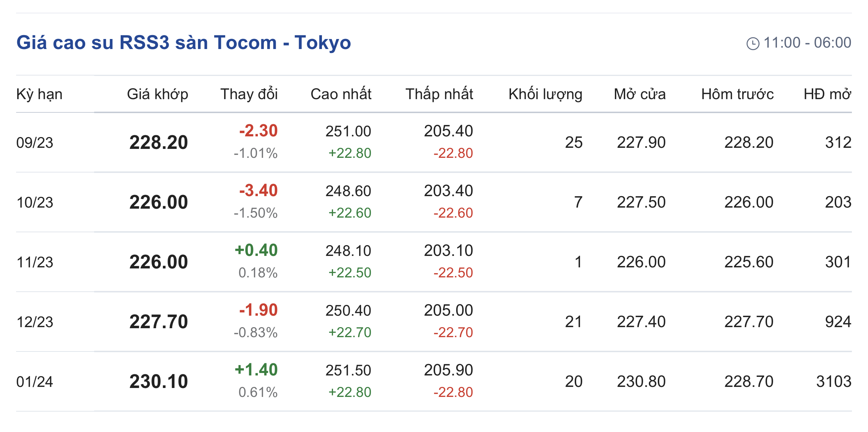The width and height of the screenshot is (868, 432).
Task: Sort by the Kỳ hạn column header
Action: (39, 94)
